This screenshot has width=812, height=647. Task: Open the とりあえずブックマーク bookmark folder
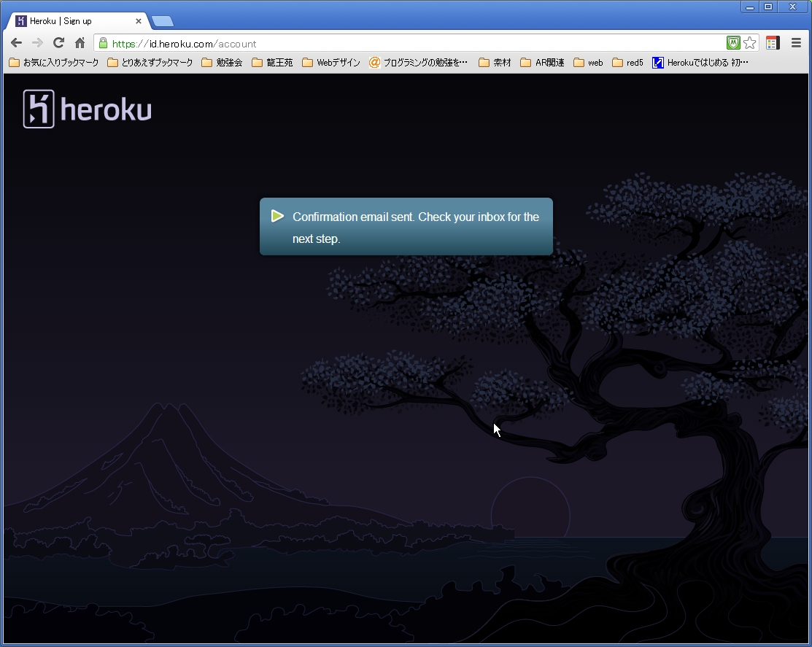tap(150, 63)
